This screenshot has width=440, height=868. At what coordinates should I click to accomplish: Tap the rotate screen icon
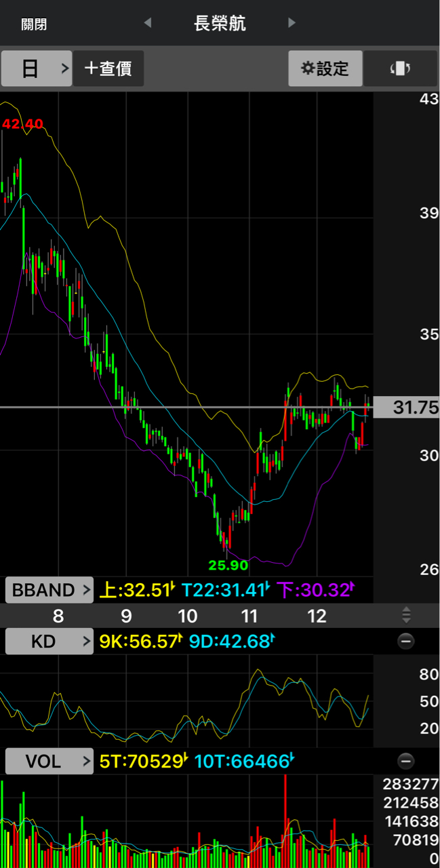(x=400, y=68)
